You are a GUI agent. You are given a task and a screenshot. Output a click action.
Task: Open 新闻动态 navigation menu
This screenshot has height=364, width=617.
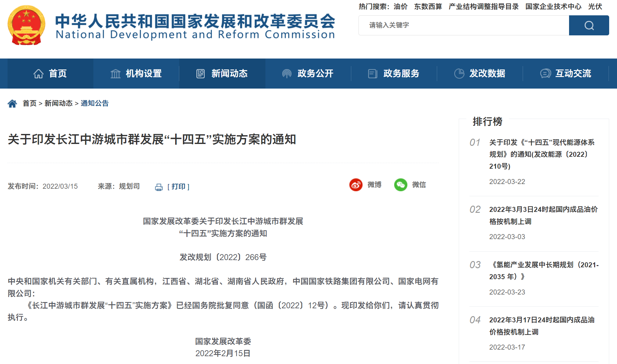pos(222,74)
